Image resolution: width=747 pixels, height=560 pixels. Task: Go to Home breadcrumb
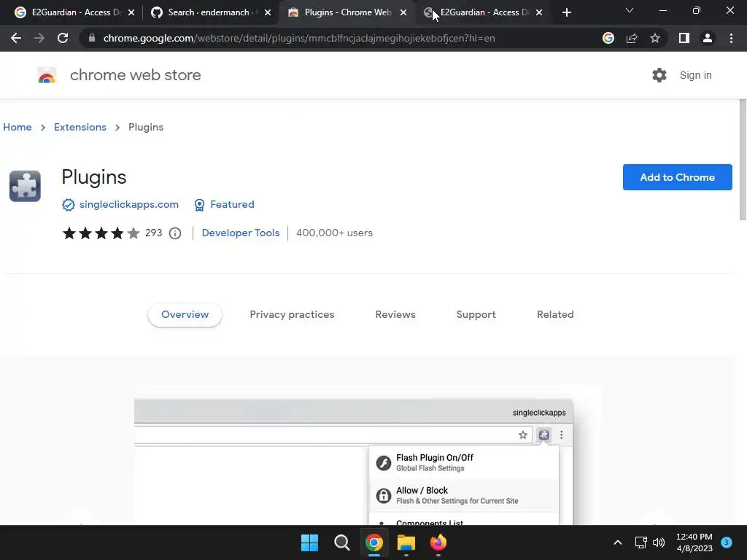18,127
